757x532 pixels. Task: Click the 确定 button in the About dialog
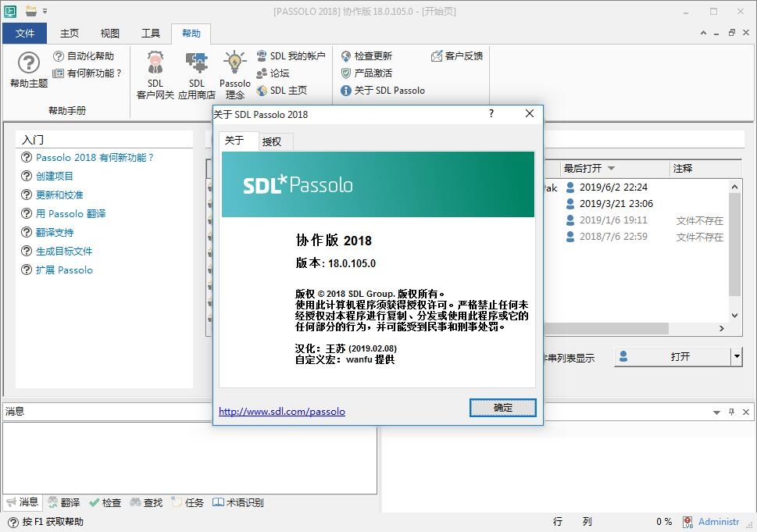(502, 408)
